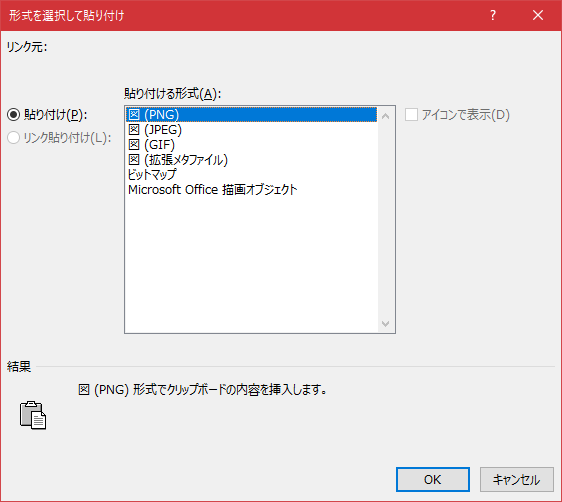Click the 貼り付ける形式(A) label

(173, 94)
